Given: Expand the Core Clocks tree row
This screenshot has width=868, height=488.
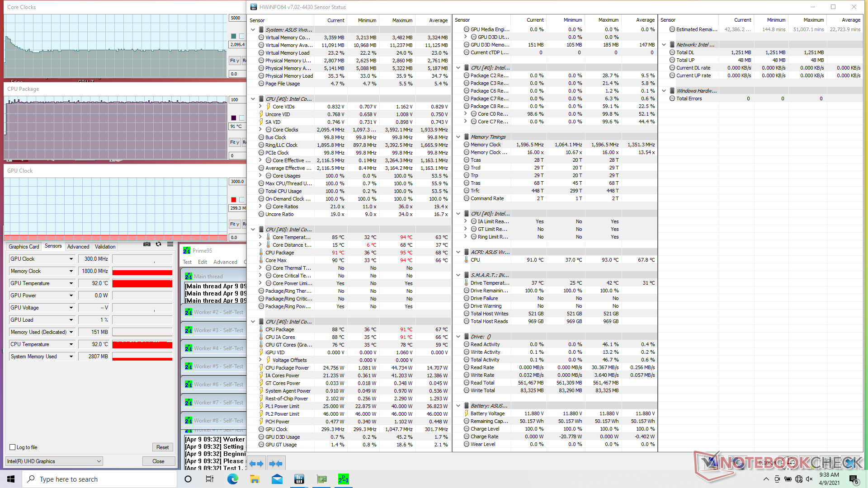Looking at the screenshot, I should click(260, 130).
